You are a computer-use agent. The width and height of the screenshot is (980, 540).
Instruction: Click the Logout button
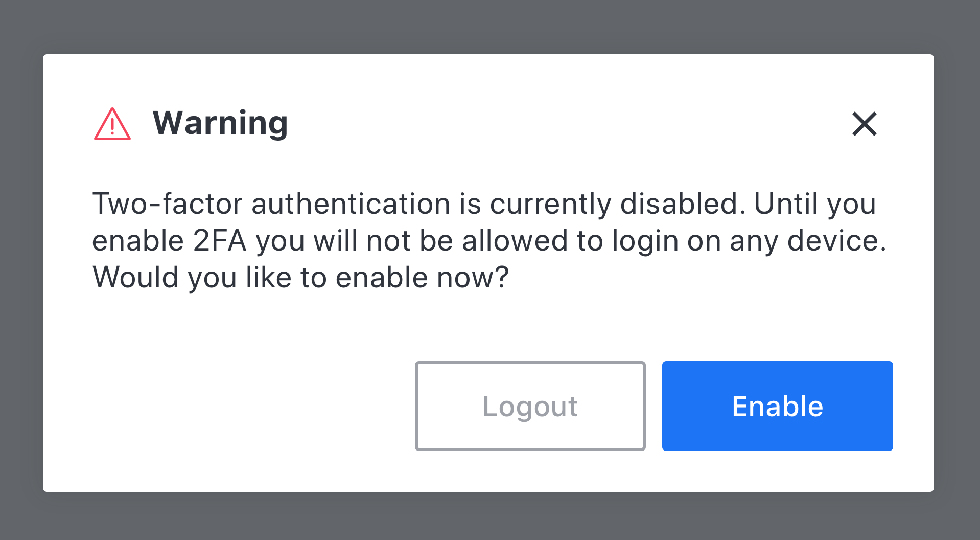click(530, 406)
